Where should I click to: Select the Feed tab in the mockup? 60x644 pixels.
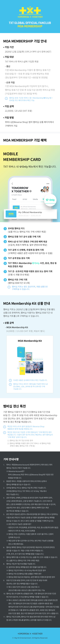click(x=14, y=199)
